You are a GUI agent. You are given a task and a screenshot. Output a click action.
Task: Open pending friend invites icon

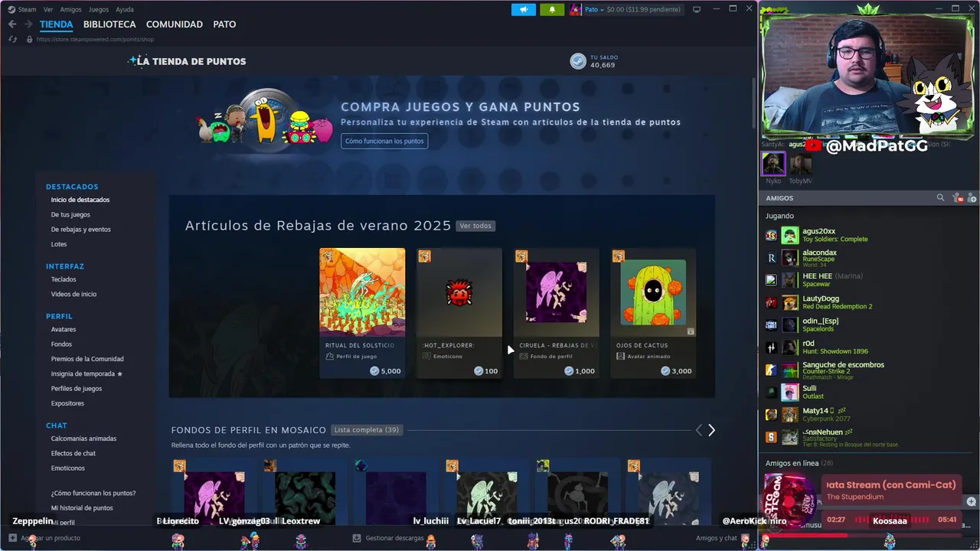click(957, 198)
